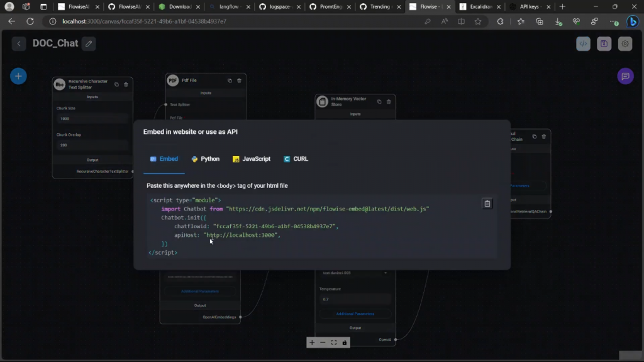The height and width of the screenshot is (362, 644).
Task: Go back in the browser
Action: (11, 21)
